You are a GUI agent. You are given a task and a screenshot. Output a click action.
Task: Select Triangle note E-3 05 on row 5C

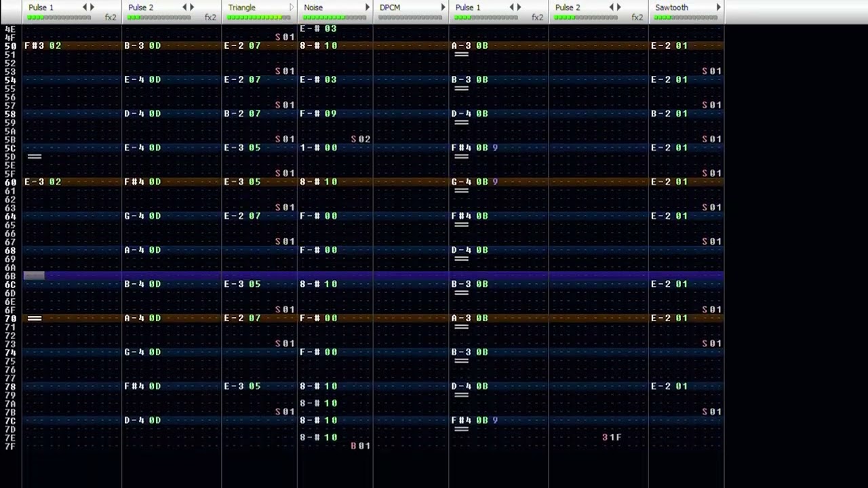(x=242, y=148)
